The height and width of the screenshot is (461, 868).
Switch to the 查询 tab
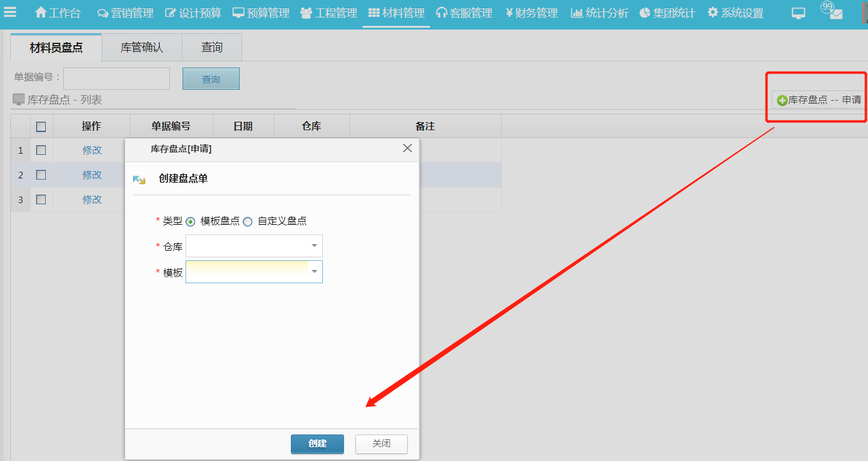(212, 46)
